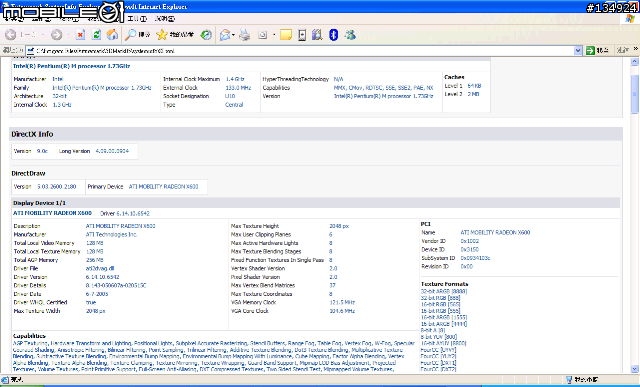
Task: Go back with the Back arrow button
Action: pyautogui.click(x=11, y=35)
